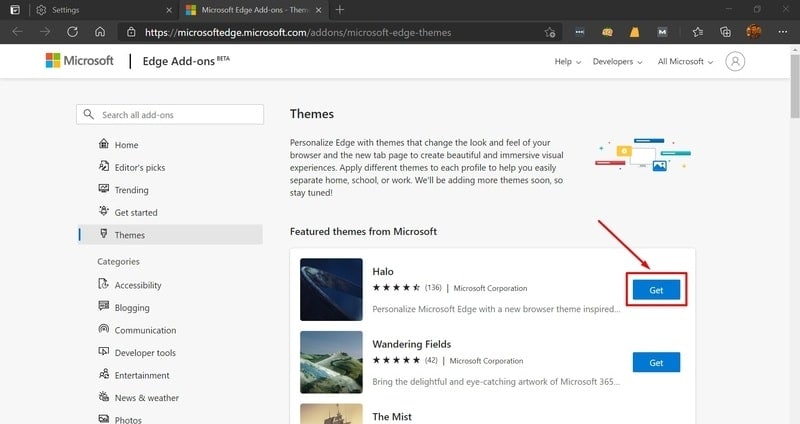Expand the Help dropdown
Image resolution: width=800 pixels, height=424 pixels.
pos(567,61)
